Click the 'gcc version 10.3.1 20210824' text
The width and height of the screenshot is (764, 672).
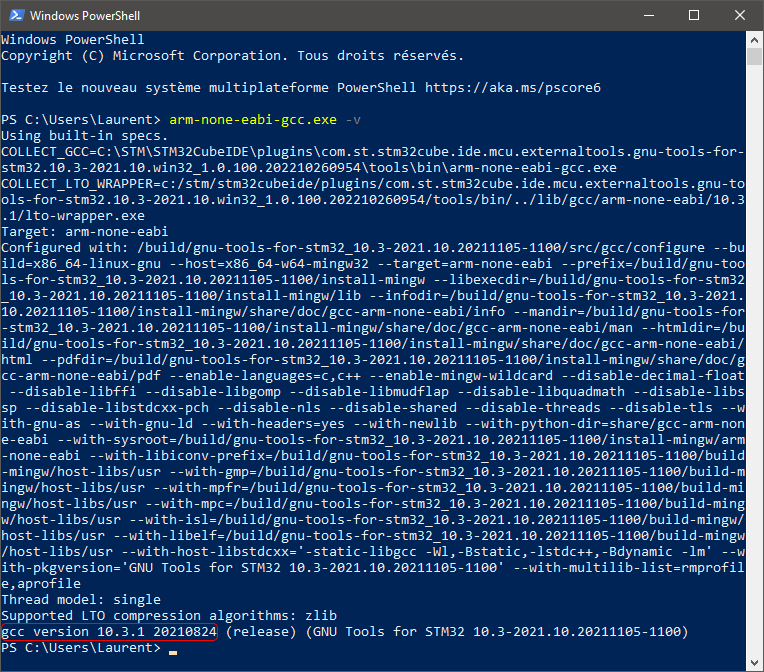109,632
